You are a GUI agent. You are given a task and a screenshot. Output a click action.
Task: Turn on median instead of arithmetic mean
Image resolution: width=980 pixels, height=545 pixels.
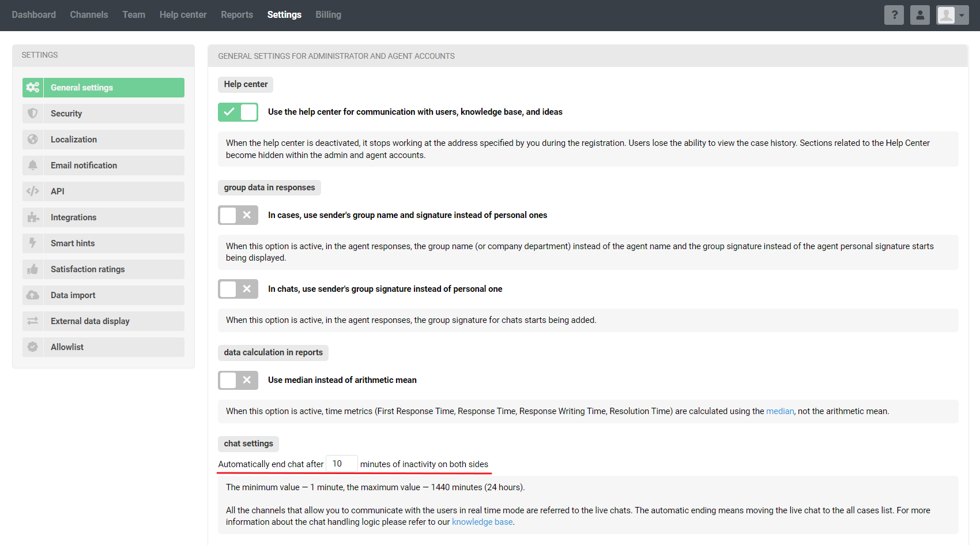click(238, 380)
